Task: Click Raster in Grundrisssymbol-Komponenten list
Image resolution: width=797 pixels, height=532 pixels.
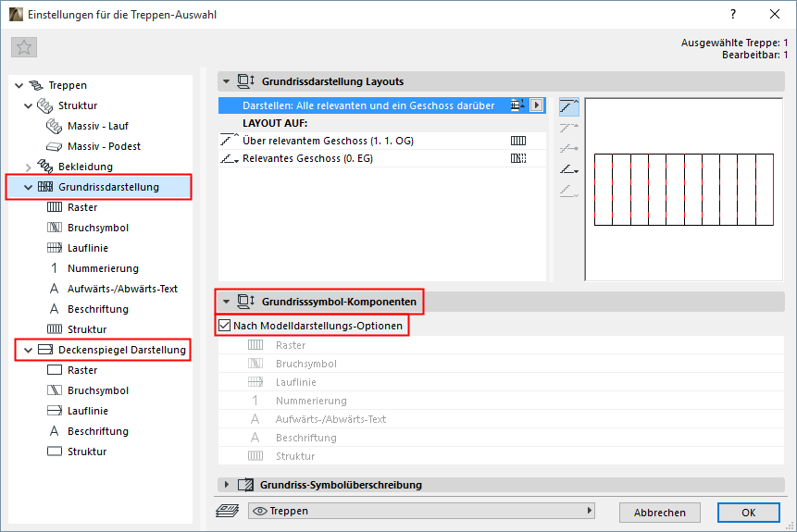Action: click(x=501, y=345)
